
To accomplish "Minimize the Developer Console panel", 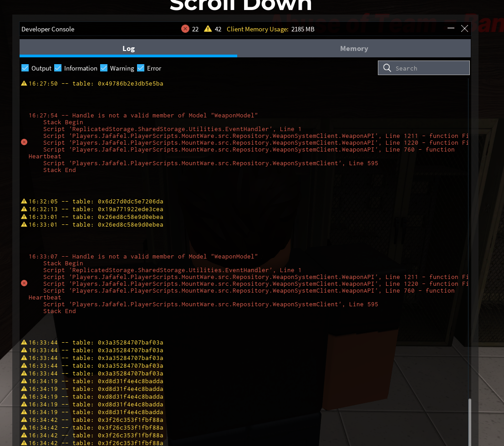I will tap(451, 28).
